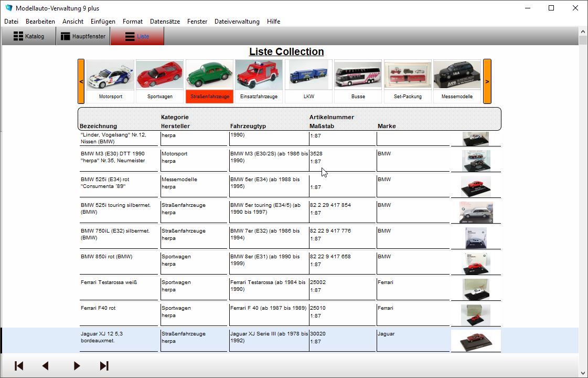Open the Busse category
The image size is (588, 378).
[358, 75]
